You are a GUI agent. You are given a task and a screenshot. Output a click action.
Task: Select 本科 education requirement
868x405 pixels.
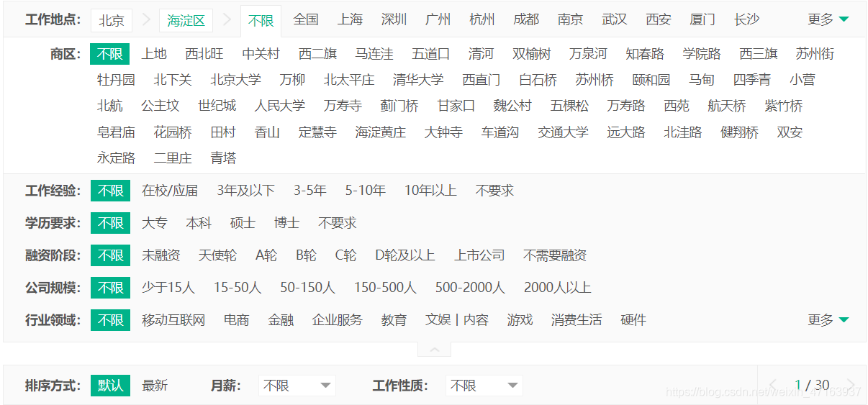pyautogui.click(x=199, y=223)
